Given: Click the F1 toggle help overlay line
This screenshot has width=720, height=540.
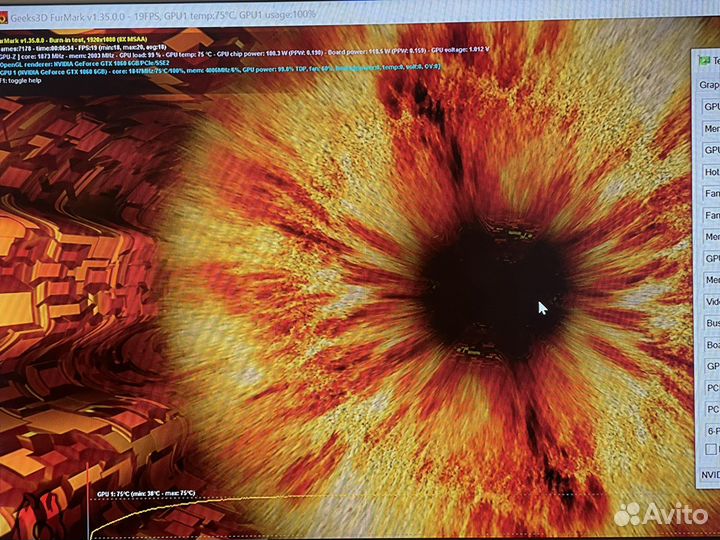Looking at the screenshot, I should click(23, 80).
